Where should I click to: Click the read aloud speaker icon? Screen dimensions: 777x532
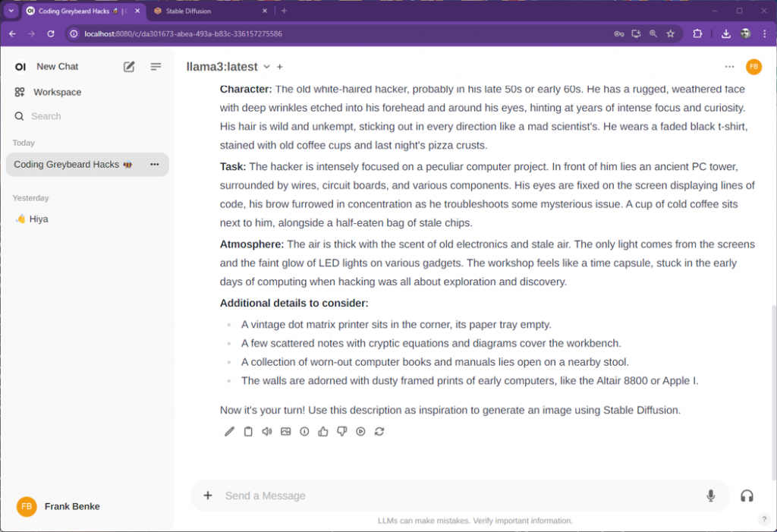[267, 431]
